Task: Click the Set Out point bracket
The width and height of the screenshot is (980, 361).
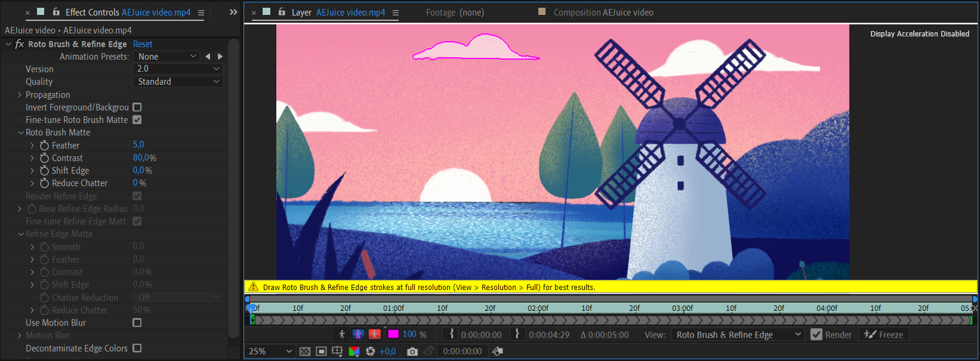Action: coord(517,334)
